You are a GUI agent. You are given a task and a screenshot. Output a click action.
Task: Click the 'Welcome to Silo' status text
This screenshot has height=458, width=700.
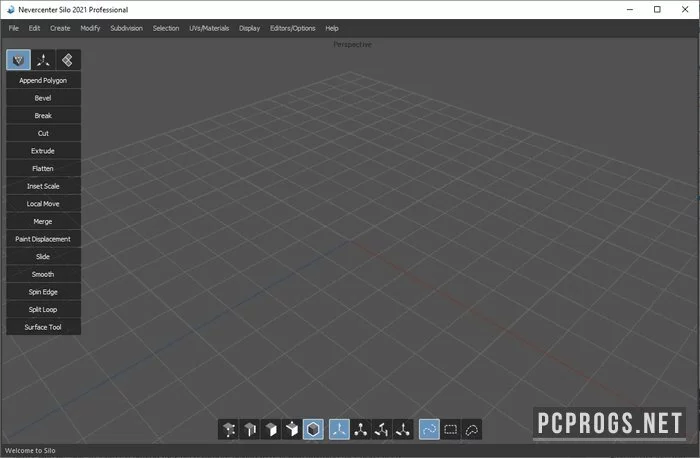30,450
